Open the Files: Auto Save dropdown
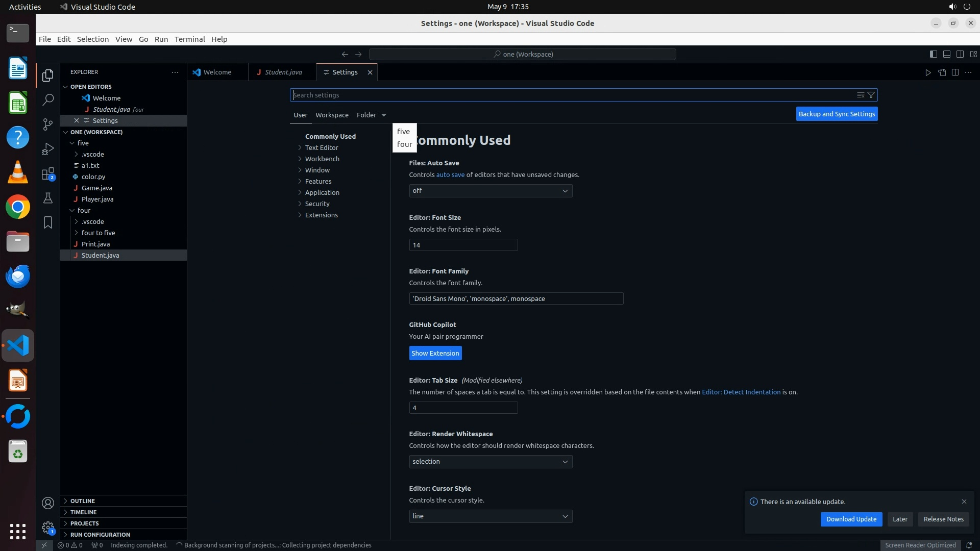The image size is (980, 551). pyautogui.click(x=490, y=191)
